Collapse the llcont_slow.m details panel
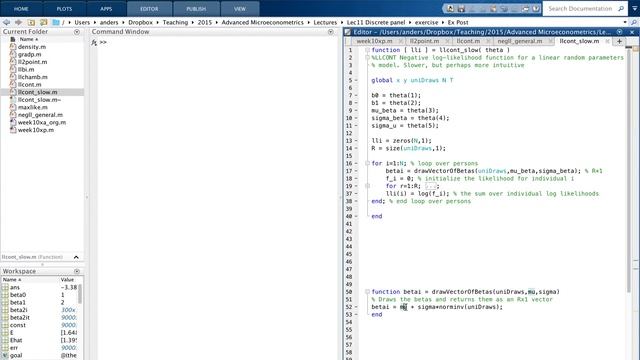Screen dimensions: 640x360 76,257
